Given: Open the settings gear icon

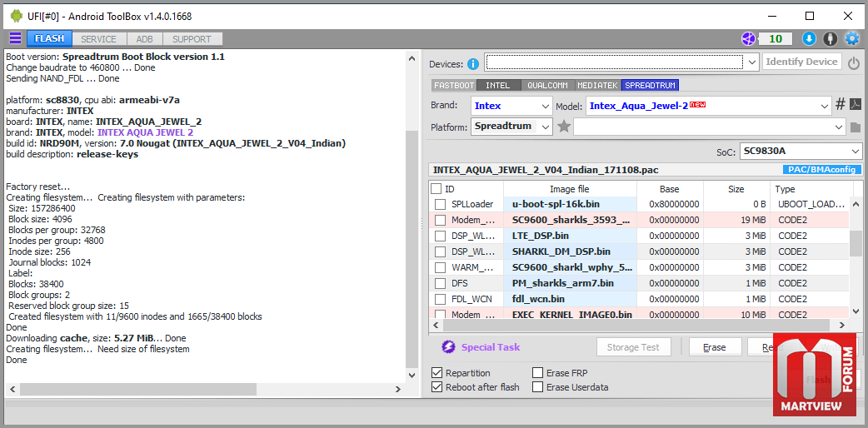Looking at the screenshot, I should pyautogui.click(x=851, y=39).
